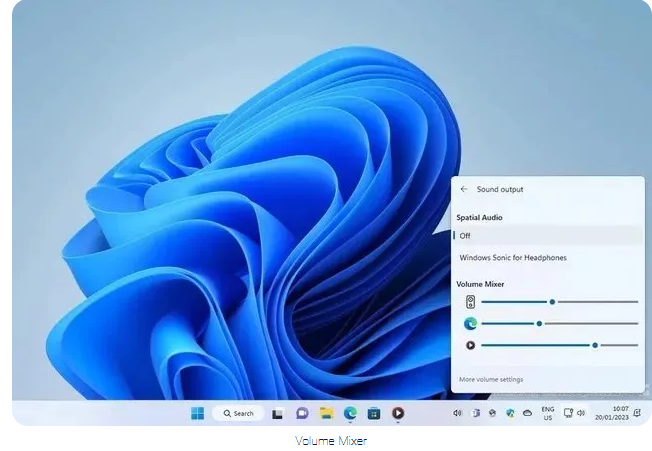Open the Windows Start menu
This screenshot has width=652, height=451.
198,413
